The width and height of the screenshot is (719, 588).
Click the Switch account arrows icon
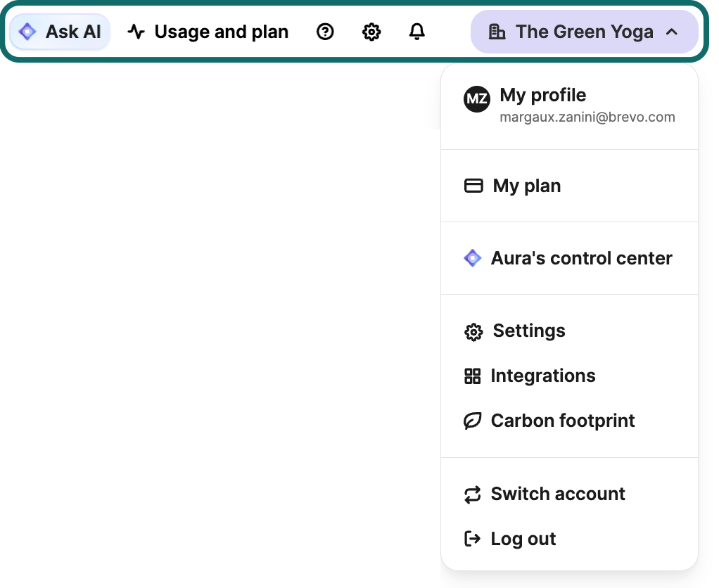click(473, 494)
